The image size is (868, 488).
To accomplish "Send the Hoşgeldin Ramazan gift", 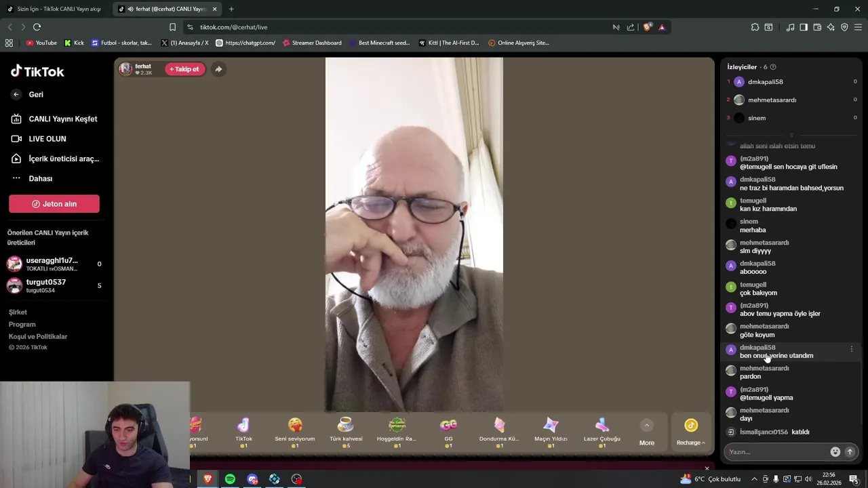I will 397,432.
